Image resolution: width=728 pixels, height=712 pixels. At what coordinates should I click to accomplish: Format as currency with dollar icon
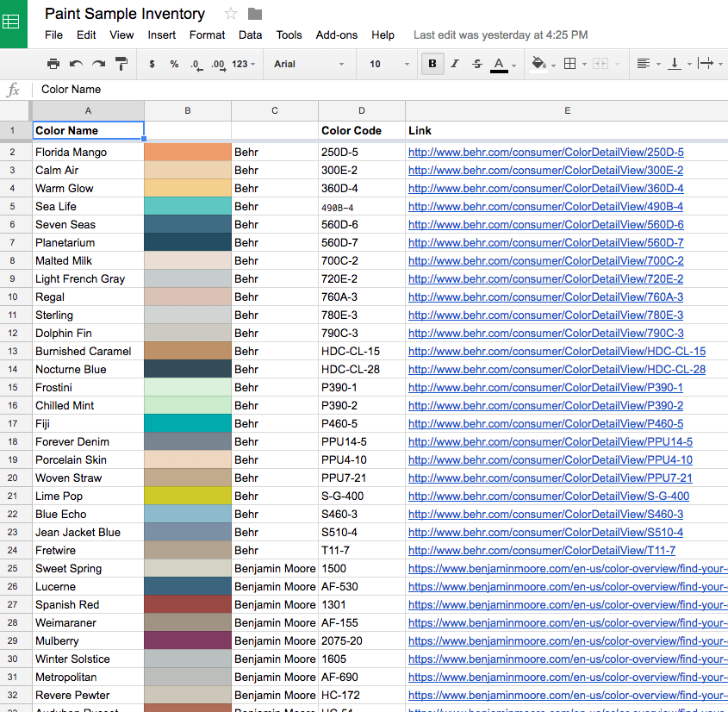[152, 64]
